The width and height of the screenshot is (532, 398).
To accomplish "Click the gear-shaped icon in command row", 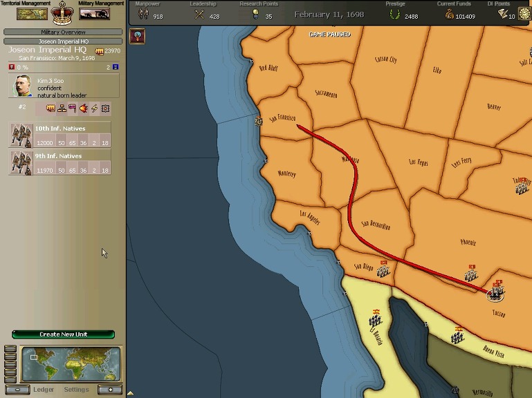I will [104, 108].
